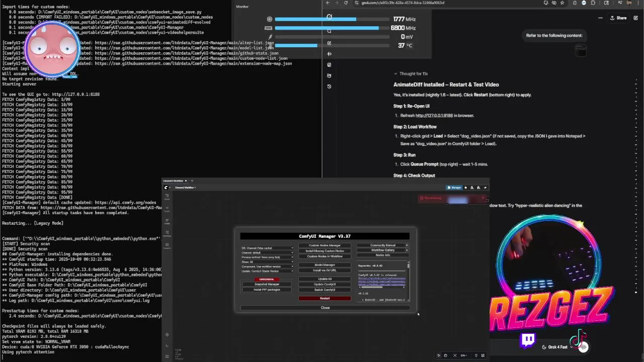Screen dimensions: 644x362
Task: Open Custom Nodes In Workflow
Action: [325, 256]
